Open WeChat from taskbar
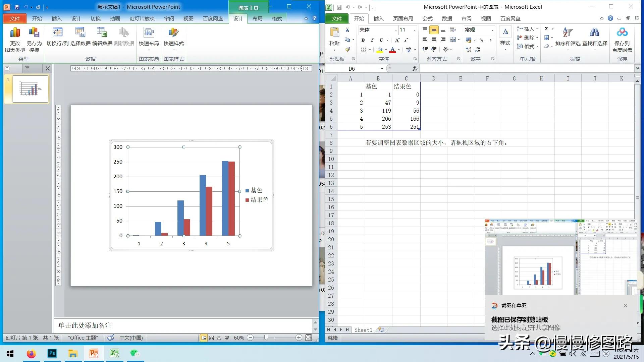The width and height of the screenshot is (644, 362). click(135, 353)
